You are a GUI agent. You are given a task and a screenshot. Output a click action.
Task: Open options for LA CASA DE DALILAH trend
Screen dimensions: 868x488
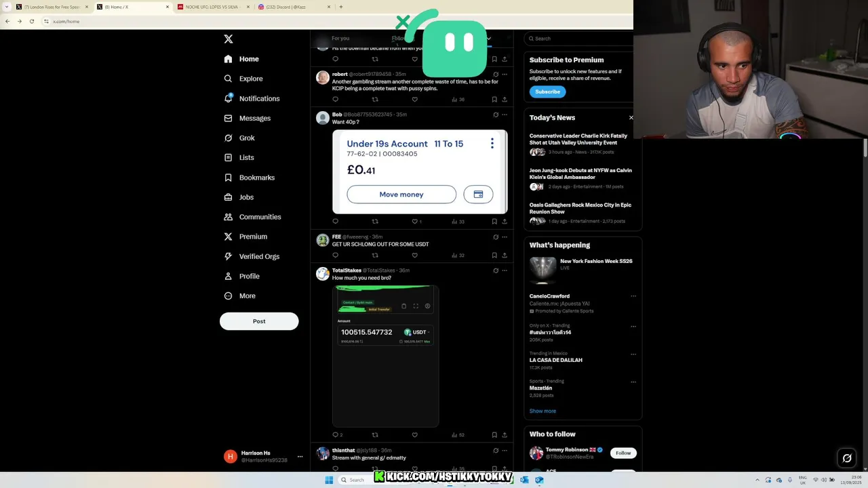tap(633, 354)
